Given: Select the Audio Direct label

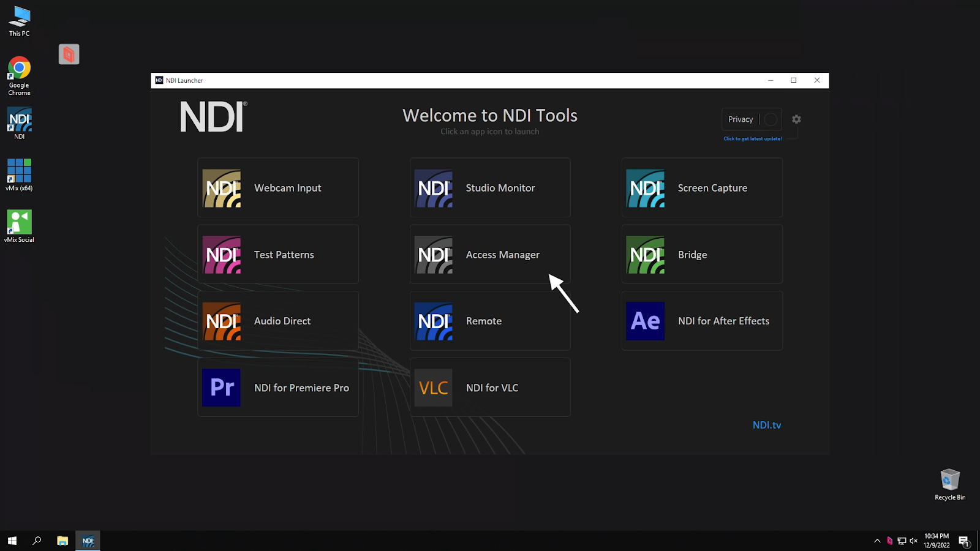Looking at the screenshot, I should [282, 321].
